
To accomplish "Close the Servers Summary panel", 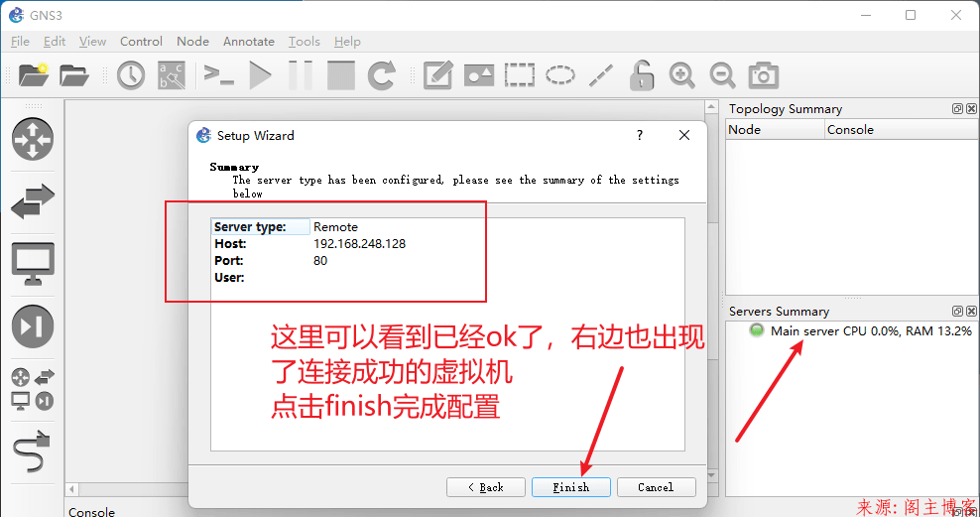I will [971, 311].
